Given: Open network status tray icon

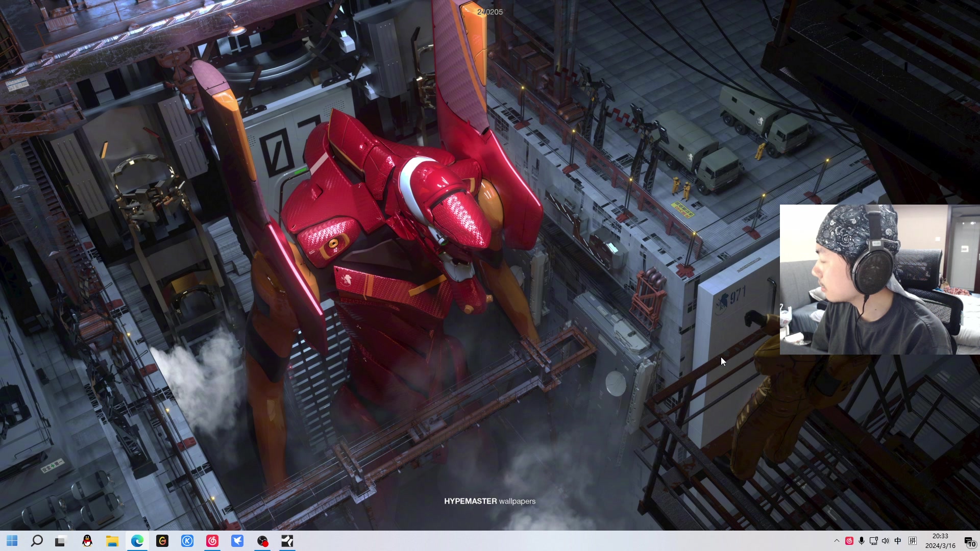Looking at the screenshot, I should point(874,541).
